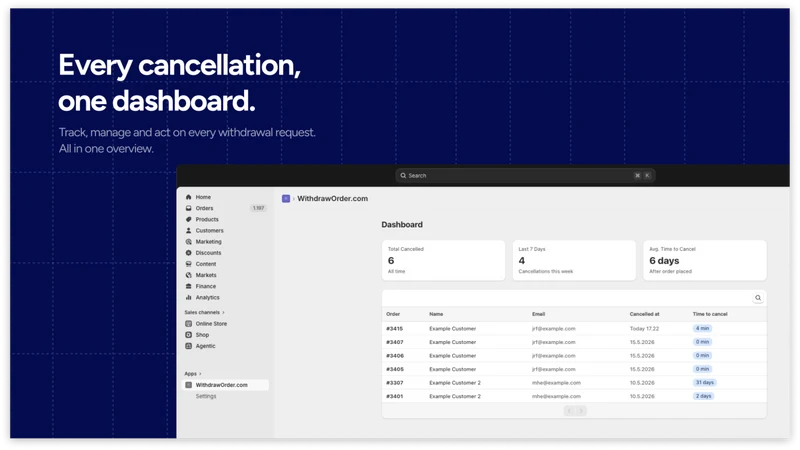This screenshot has width=800, height=450.
Task: Click the Markets menu label
Action: coord(206,276)
